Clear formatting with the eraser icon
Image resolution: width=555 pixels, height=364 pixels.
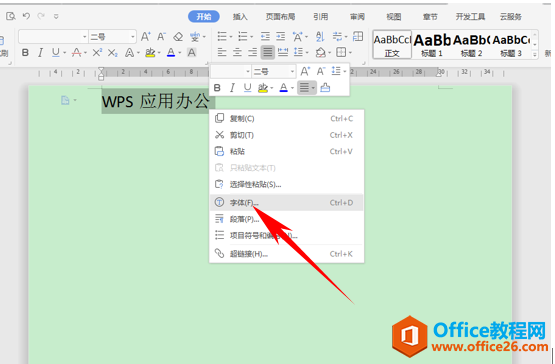pos(178,36)
